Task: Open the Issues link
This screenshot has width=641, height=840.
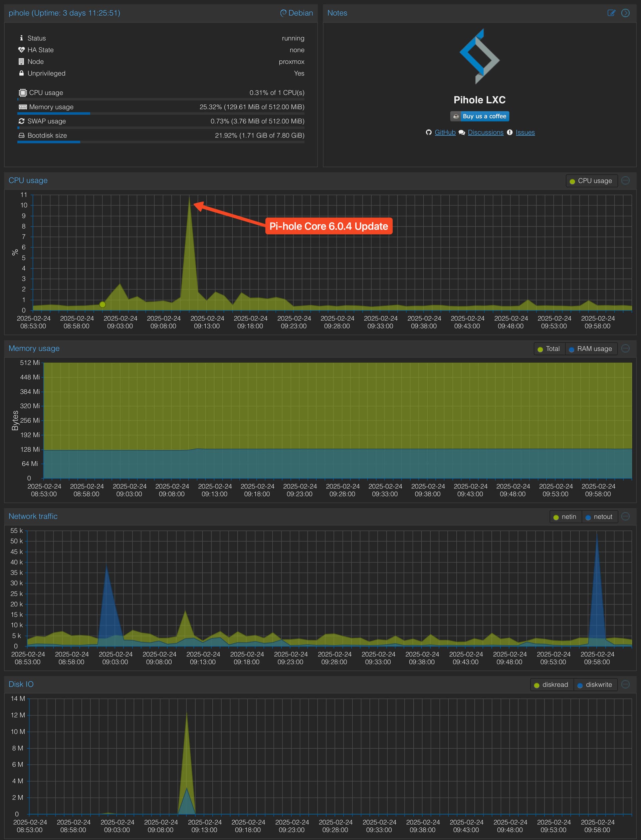Action: click(x=525, y=132)
